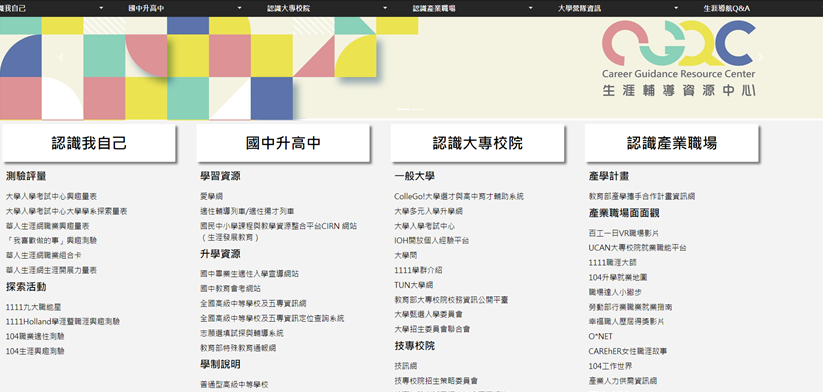
Task: Open the CIRN 網站 learning resources link
Action: coord(279,231)
